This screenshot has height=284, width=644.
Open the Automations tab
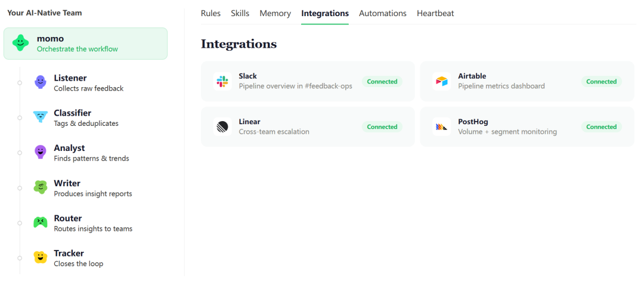click(383, 13)
